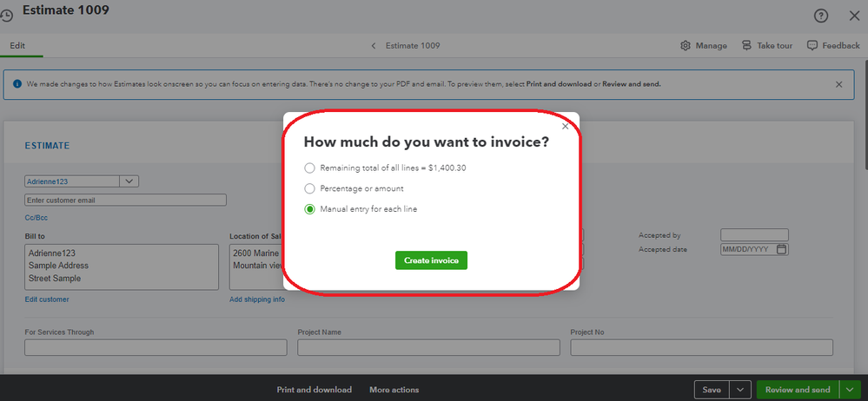The height and width of the screenshot is (401, 868).
Task: Click the Enter customer email field
Action: 126,200
